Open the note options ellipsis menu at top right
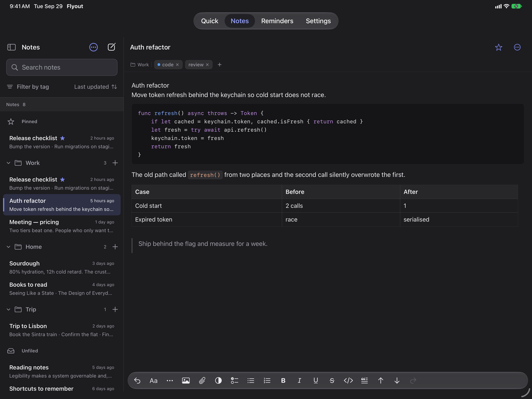This screenshot has height=399, width=532. [x=517, y=47]
